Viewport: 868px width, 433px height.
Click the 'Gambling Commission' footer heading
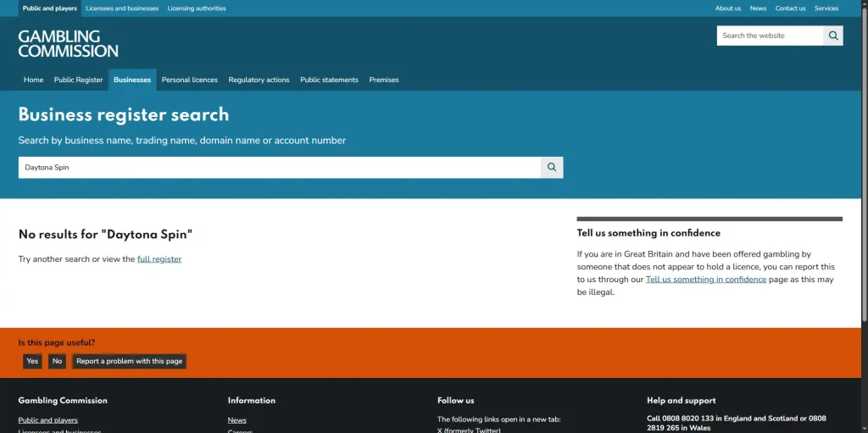click(x=63, y=400)
